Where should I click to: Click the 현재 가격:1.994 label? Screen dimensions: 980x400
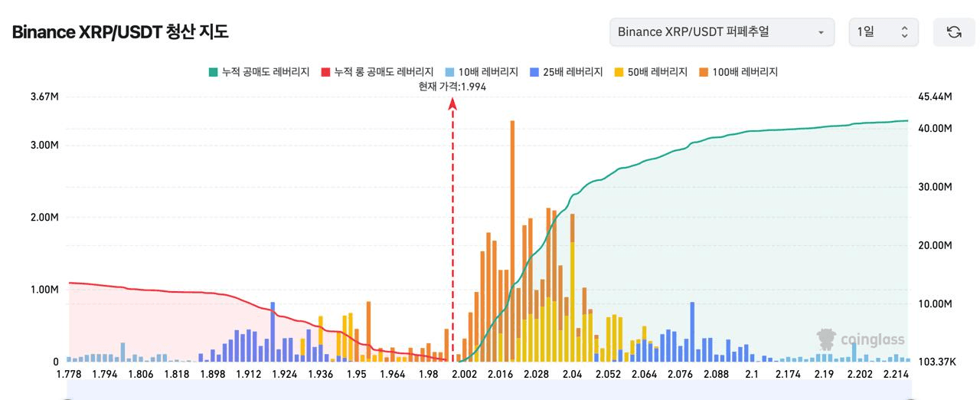click(452, 87)
